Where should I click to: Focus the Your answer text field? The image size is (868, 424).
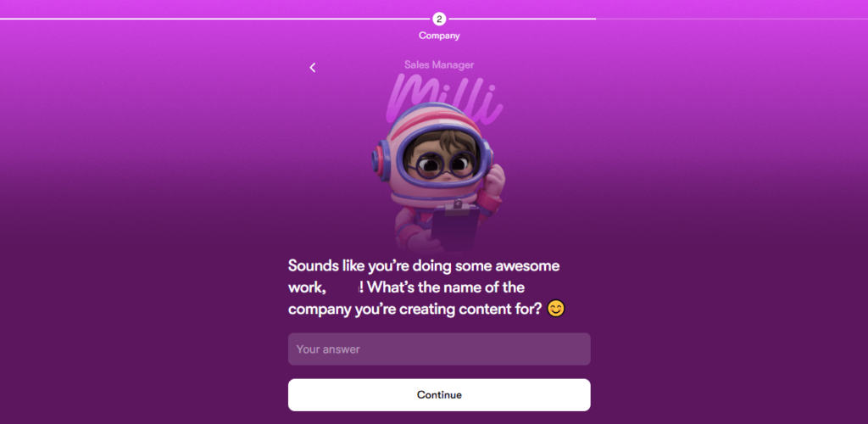click(x=439, y=349)
